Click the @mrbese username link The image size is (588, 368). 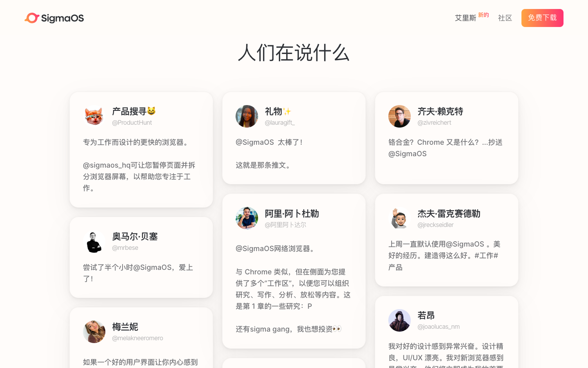[x=125, y=248]
